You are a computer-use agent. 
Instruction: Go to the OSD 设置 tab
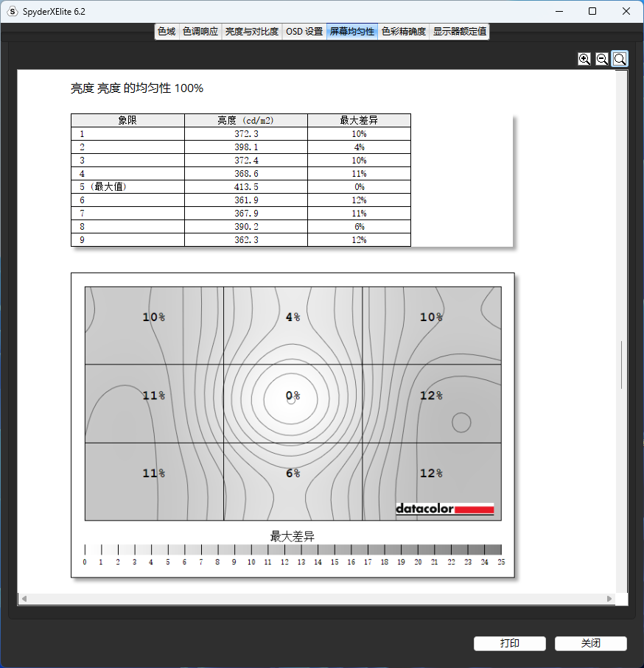304,32
